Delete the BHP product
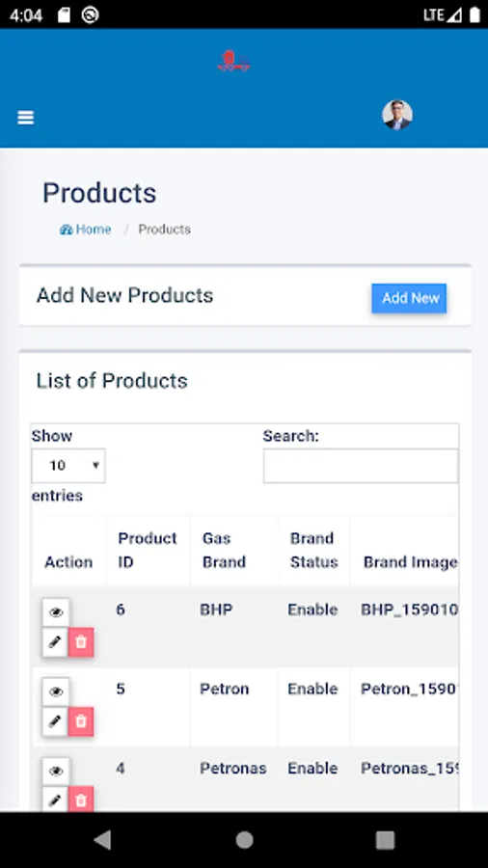 pos(81,642)
